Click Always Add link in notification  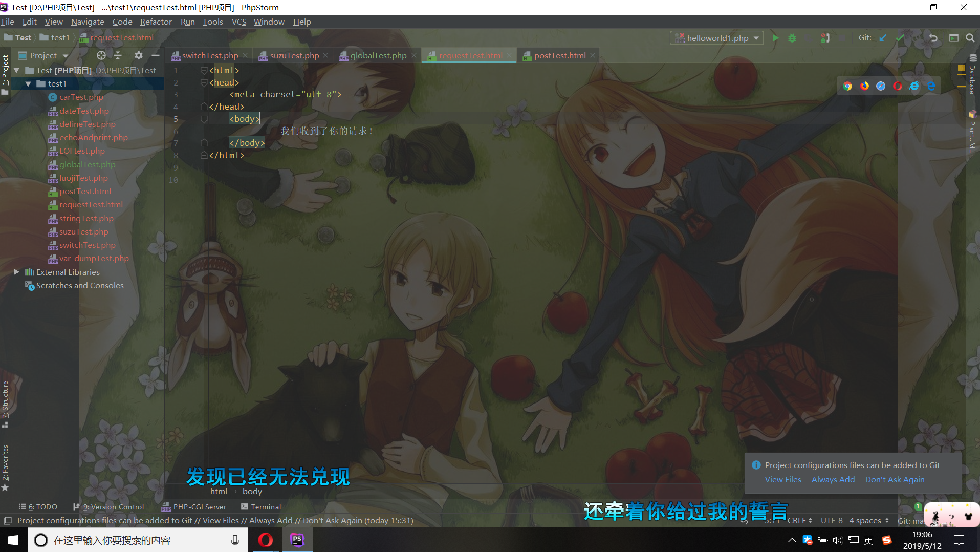coord(833,479)
